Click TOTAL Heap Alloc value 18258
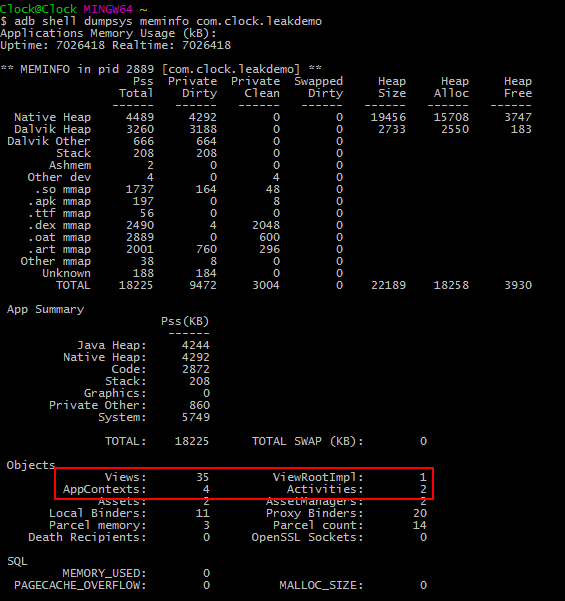This screenshot has width=565, height=601. 451,285
